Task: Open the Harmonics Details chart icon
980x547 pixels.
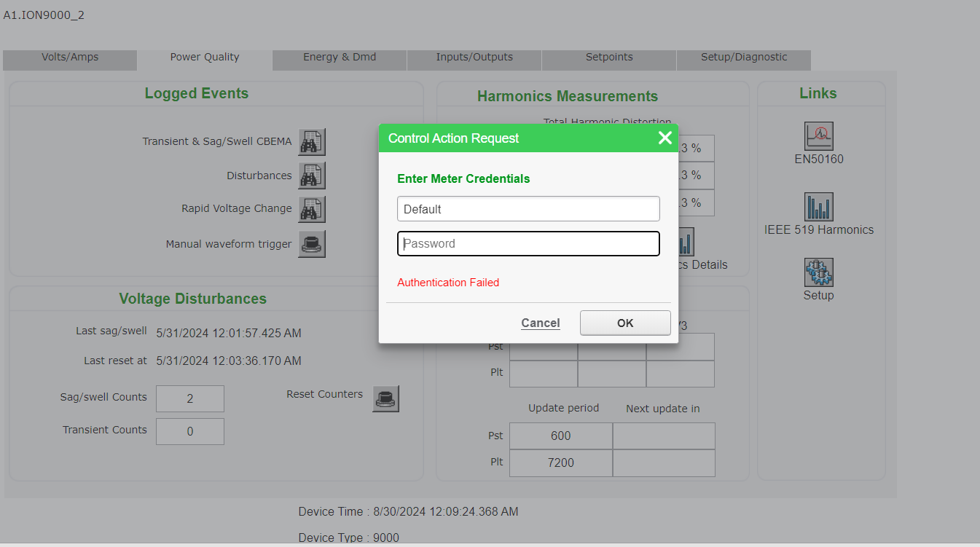Action: pyautogui.click(x=686, y=243)
